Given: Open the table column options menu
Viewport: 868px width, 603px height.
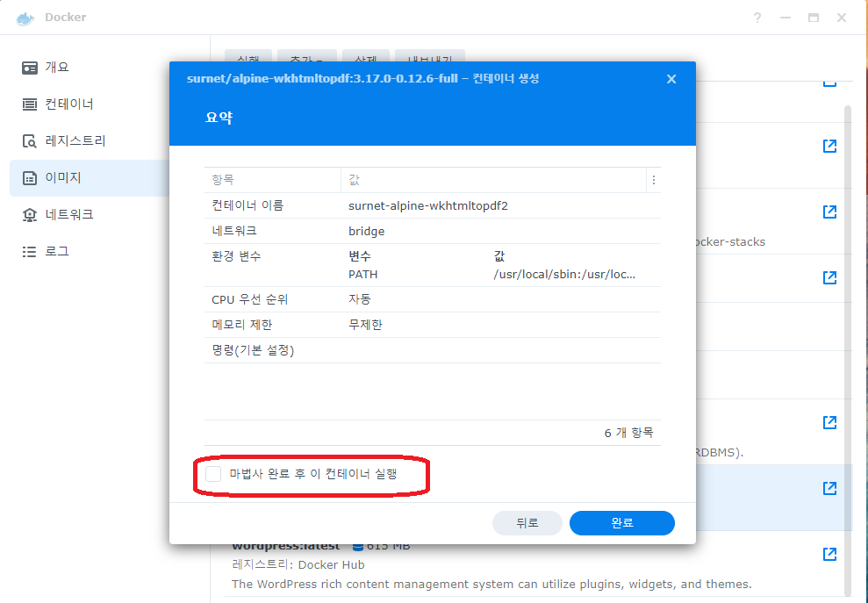Looking at the screenshot, I should click(652, 180).
